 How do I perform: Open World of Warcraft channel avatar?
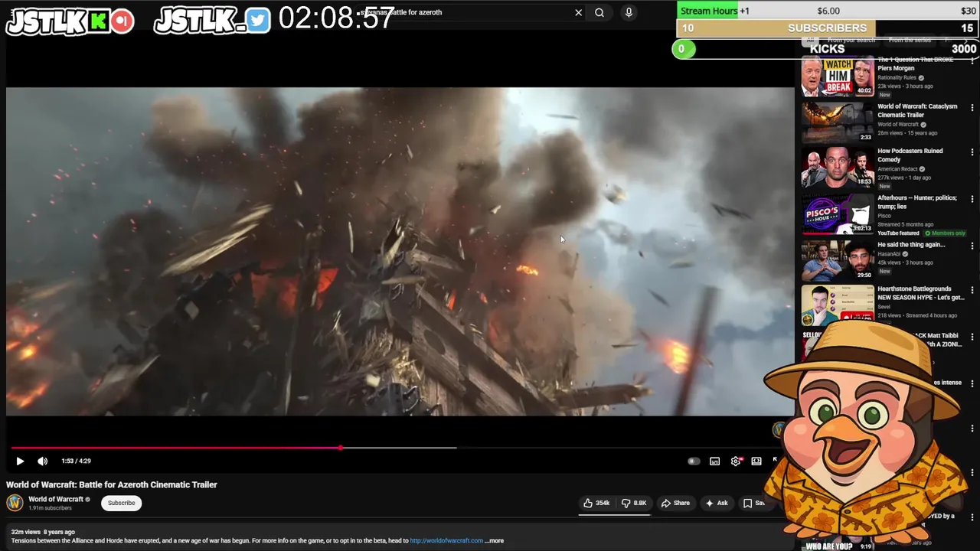(x=15, y=503)
